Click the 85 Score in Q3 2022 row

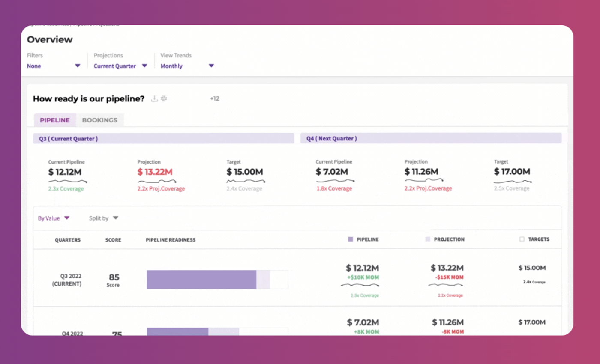[x=114, y=280]
